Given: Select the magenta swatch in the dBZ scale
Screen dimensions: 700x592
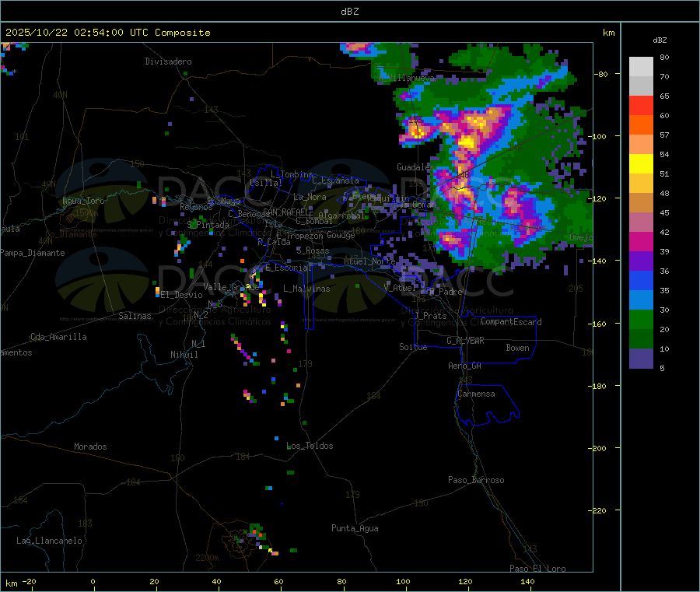Looking at the screenshot, I should click(x=641, y=242).
